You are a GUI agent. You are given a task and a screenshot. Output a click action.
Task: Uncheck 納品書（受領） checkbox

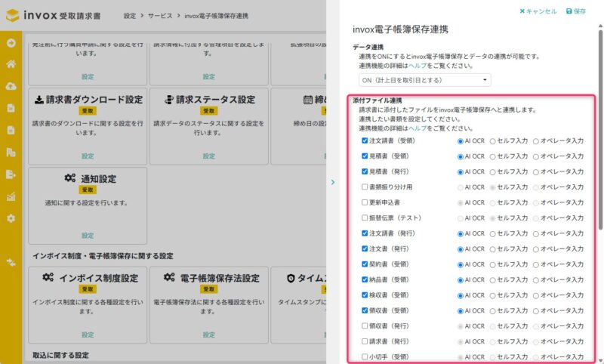pos(365,279)
